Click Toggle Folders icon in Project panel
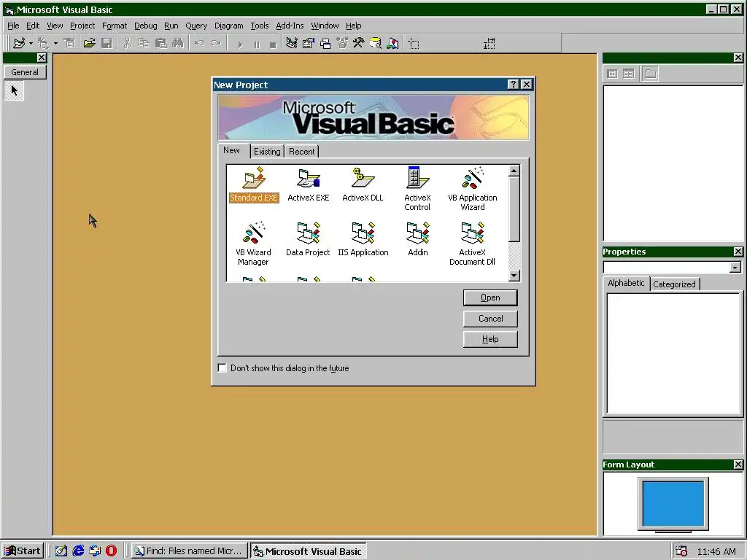The image size is (747, 560). pyautogui.click(x=650, y=74)
